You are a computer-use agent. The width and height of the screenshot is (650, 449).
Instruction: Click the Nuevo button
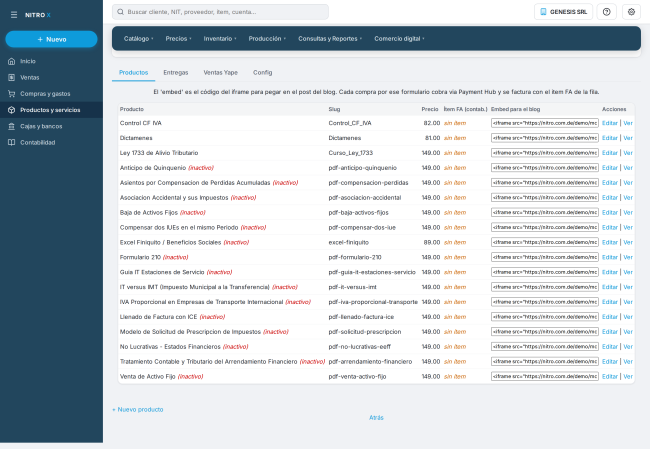pos(51,39)
